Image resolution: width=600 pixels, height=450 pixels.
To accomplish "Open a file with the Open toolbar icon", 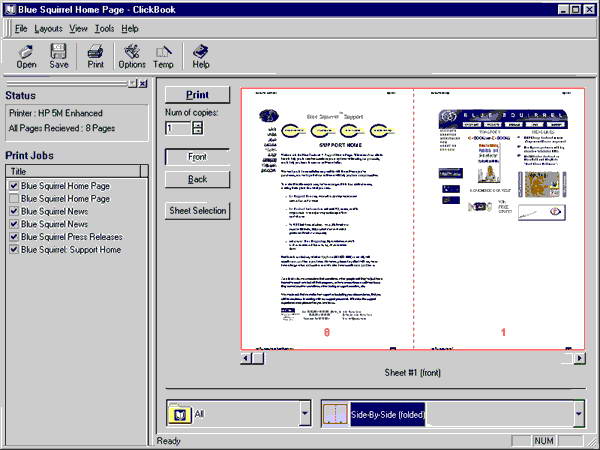I will point(26,56).
